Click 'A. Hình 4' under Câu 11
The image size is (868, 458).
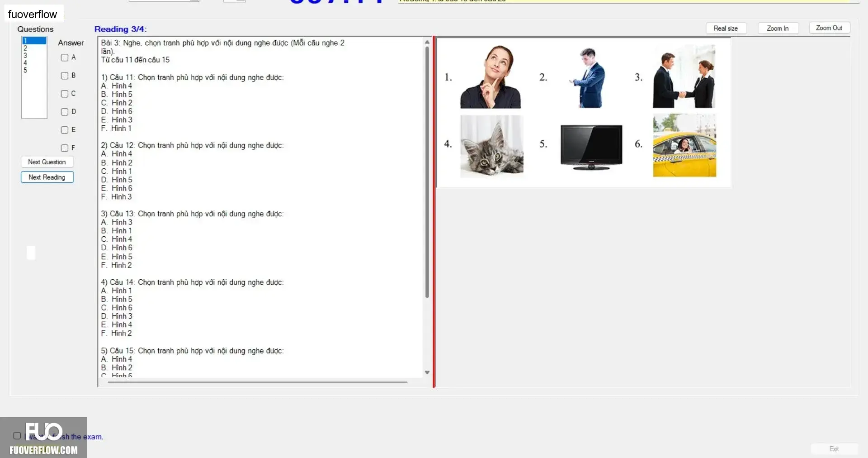[117, 86]
